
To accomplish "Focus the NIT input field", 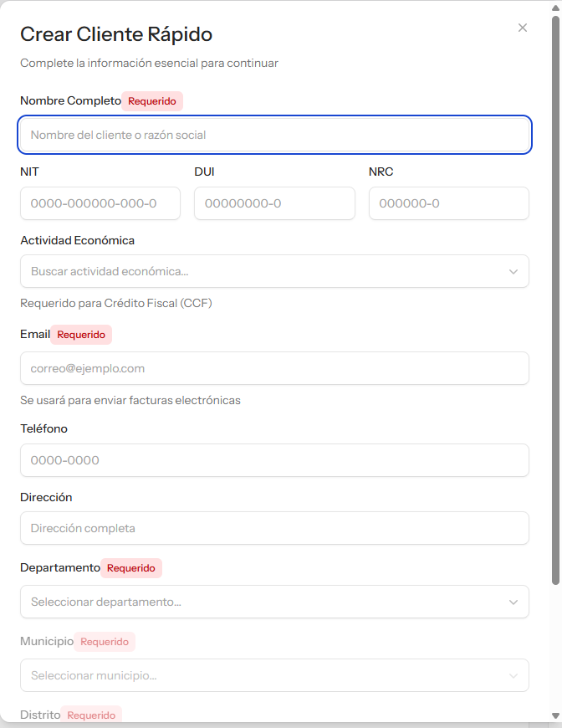I will point(100,203).
